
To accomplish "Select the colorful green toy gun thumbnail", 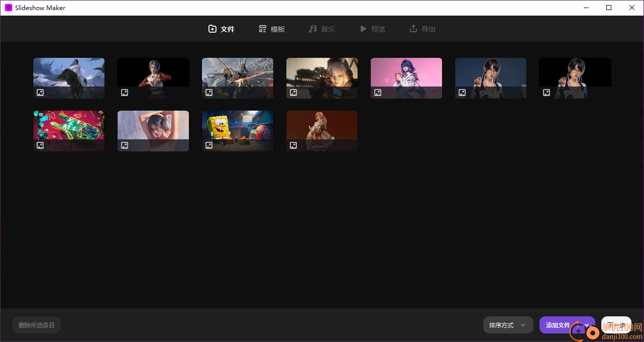I will tap(69, 131).
